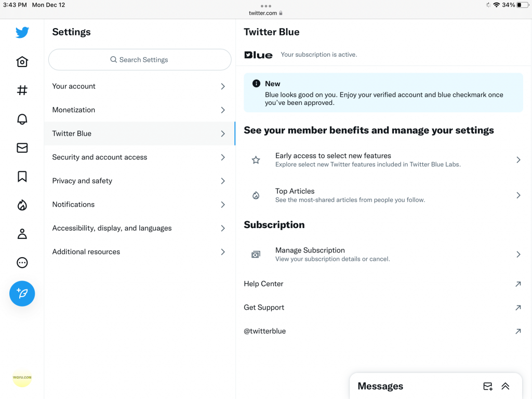This screenshot has width=532, height=399.
Task: Open Explore with hashtag icon
Action: point(22,90)
